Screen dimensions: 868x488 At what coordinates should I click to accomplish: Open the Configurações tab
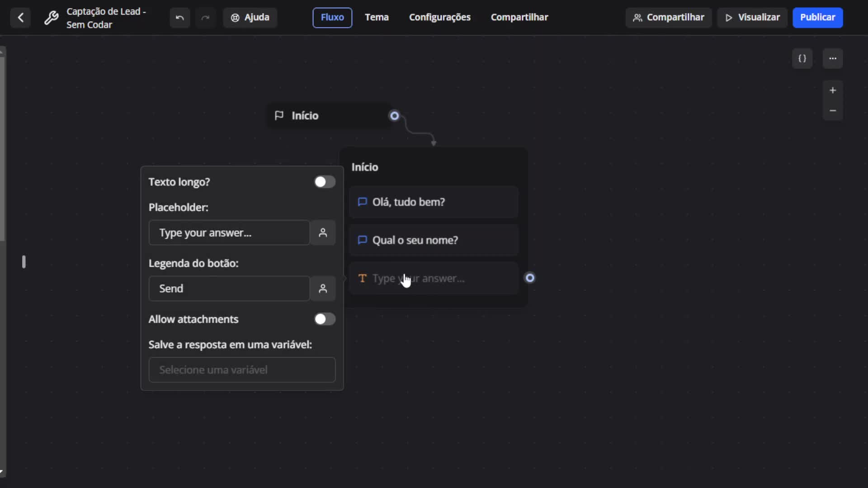point(439,17)
